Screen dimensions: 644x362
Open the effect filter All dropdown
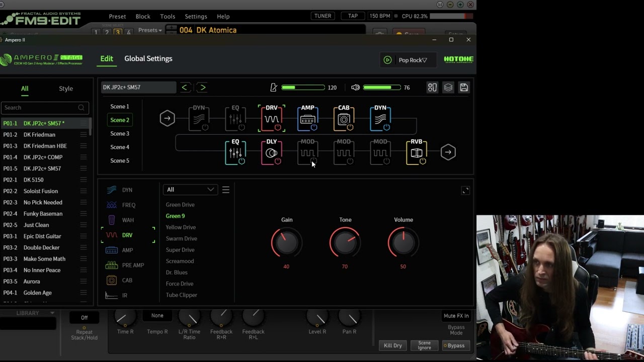[190, 190]
